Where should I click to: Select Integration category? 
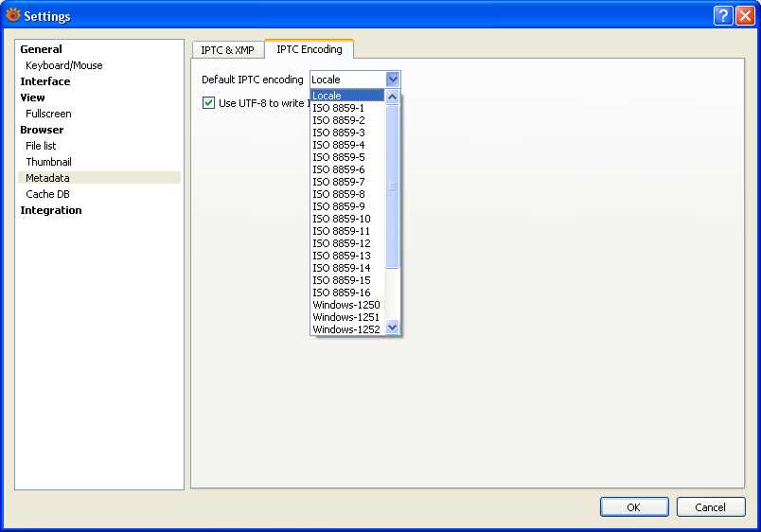pos(51,210)
